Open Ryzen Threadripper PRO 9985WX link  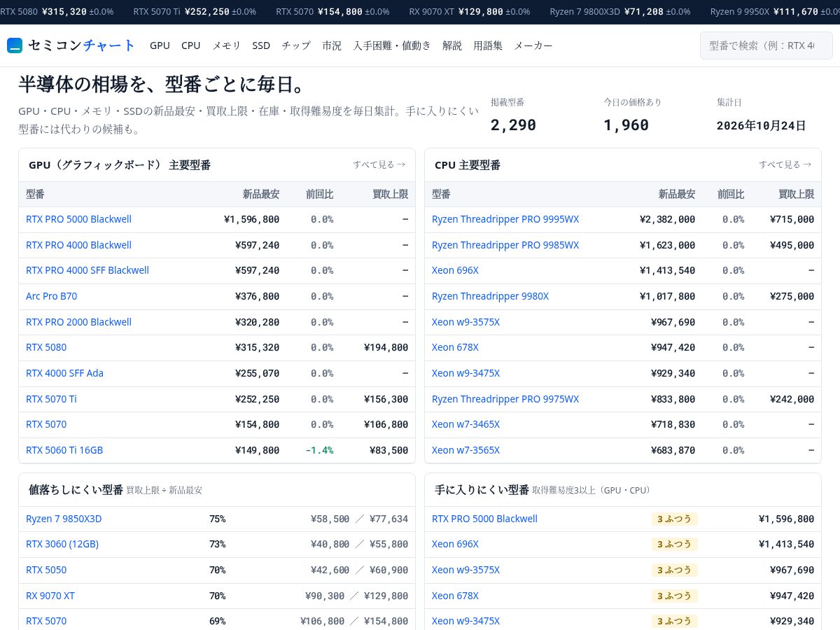505,245
